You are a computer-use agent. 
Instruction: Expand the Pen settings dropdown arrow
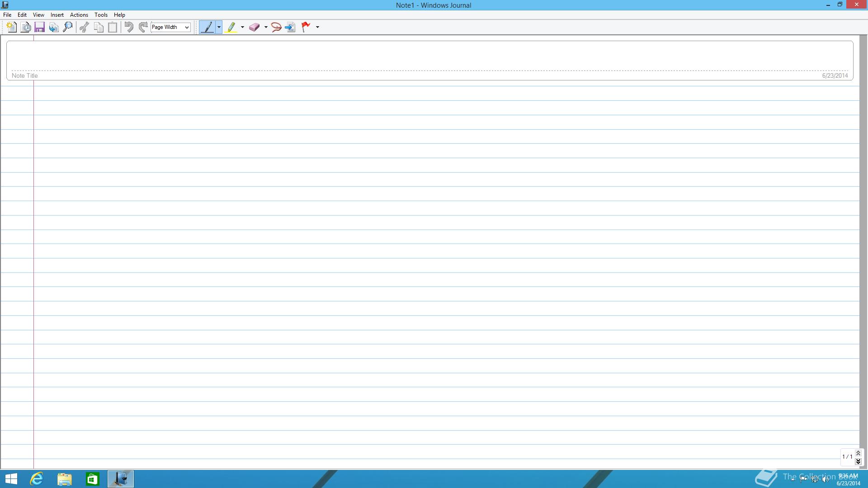click(219, 27)
